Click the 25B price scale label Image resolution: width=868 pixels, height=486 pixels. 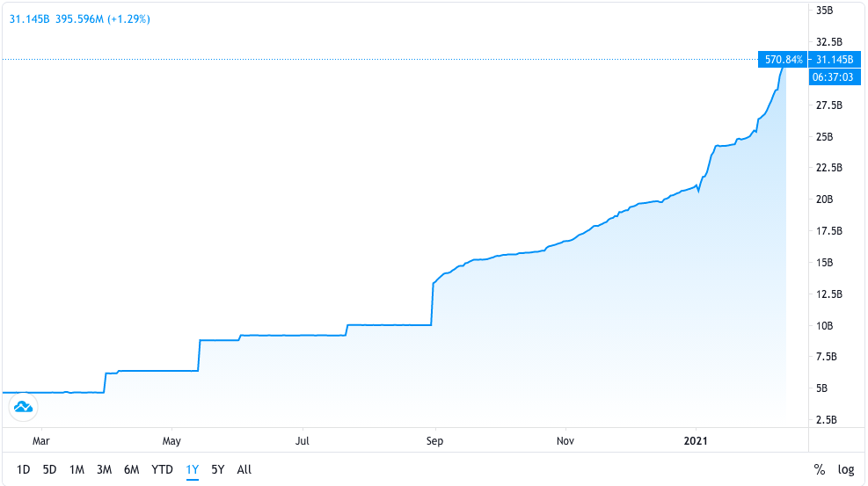pyautogui.click(x=824, y=136)
